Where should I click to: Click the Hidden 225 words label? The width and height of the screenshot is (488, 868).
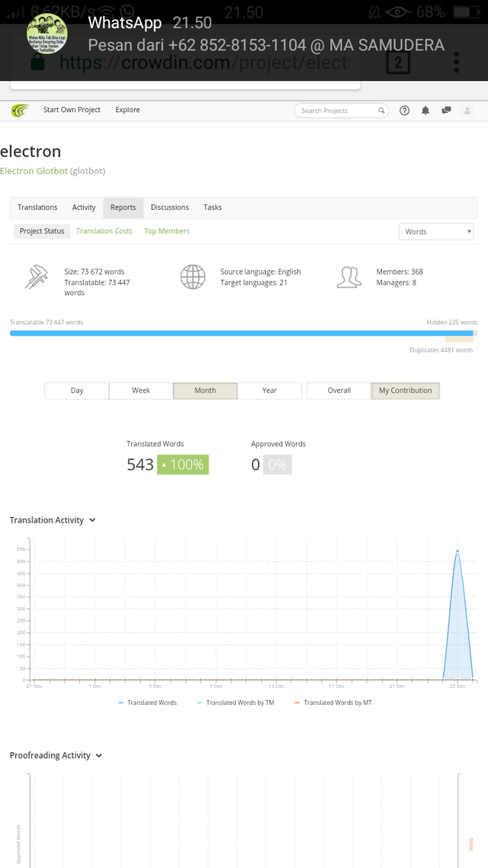452,322
